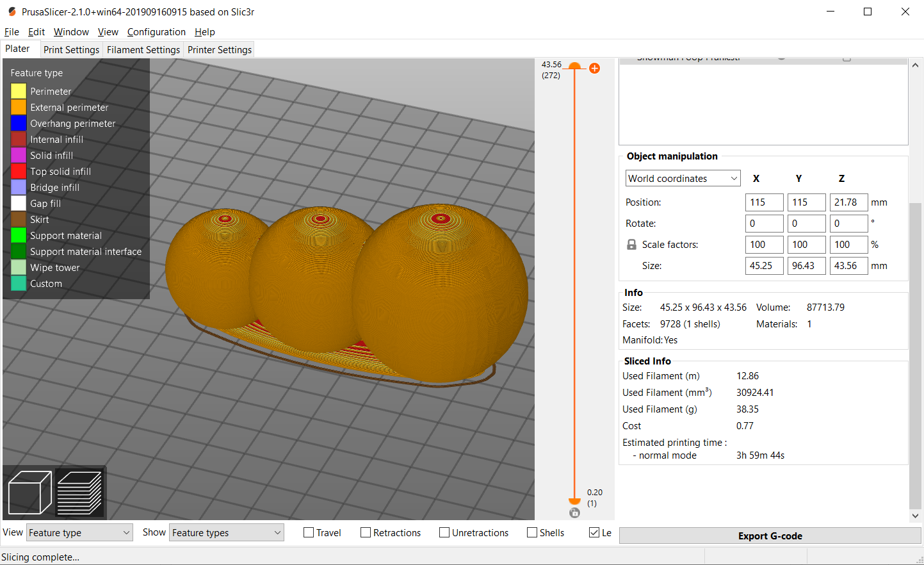Toggle the lock icon below the layer slider
This screenshot has width=924, height=565.
click(574, 512)
